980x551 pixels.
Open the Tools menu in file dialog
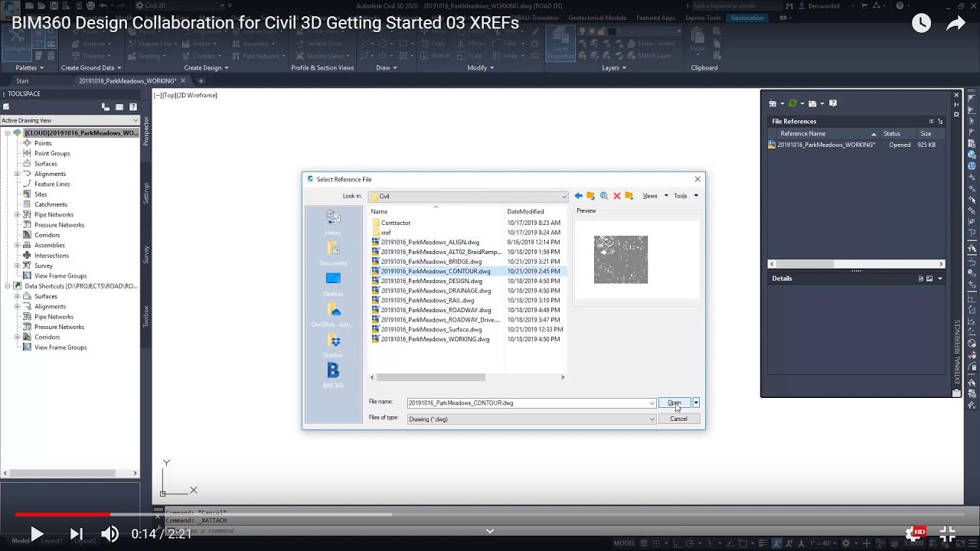coord(684,196)
